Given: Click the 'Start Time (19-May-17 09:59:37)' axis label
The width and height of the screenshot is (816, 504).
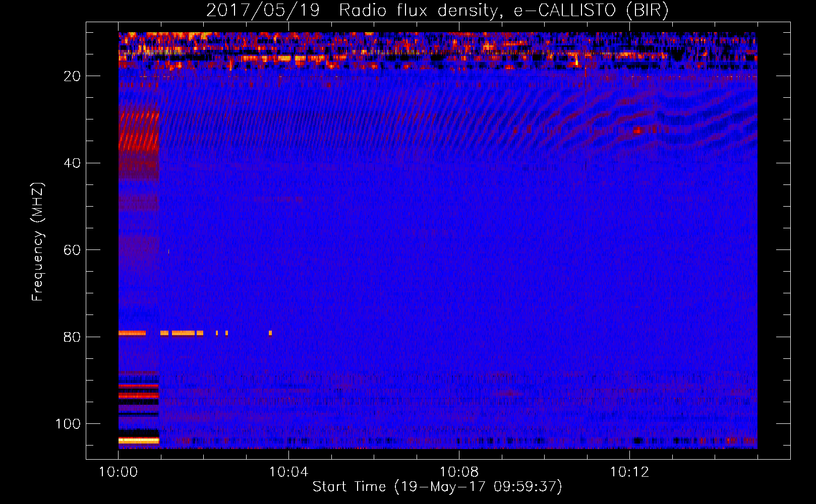Looking at the screenshot, I should click(x=437, y=487).
